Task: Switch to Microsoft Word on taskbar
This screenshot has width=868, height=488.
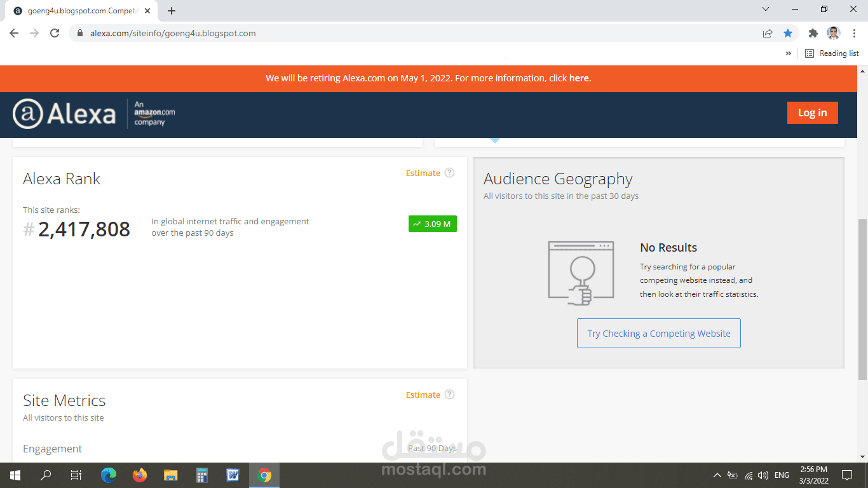Action: pyautogui.click(x=233, y=475)
